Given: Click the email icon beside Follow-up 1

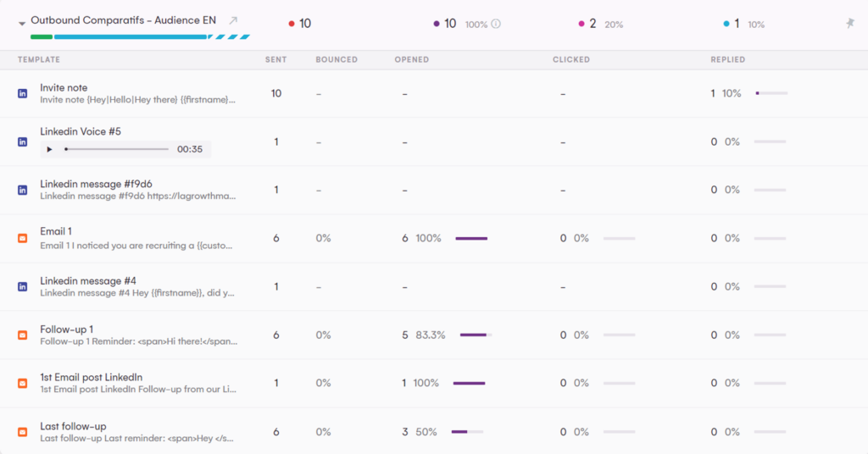Looking at the screenshot, I should (23, 335).
